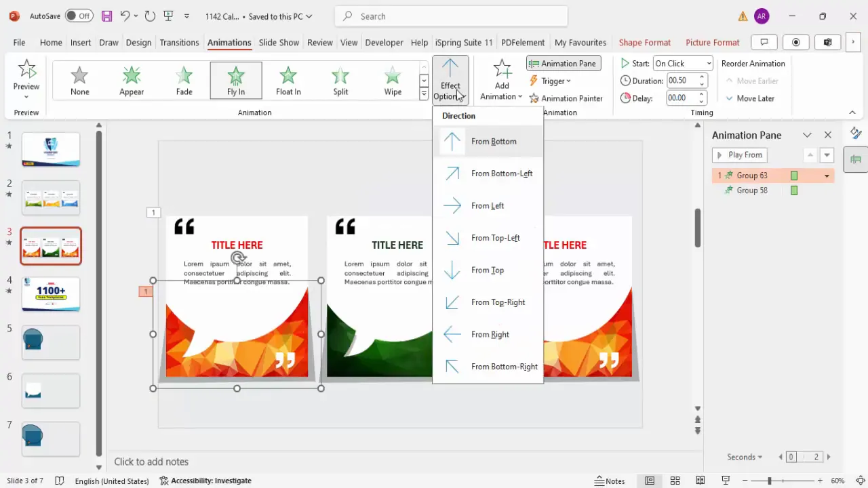Switch to the Home tab
This screenshot has width=868, height=488.
[x=51, y=42]
